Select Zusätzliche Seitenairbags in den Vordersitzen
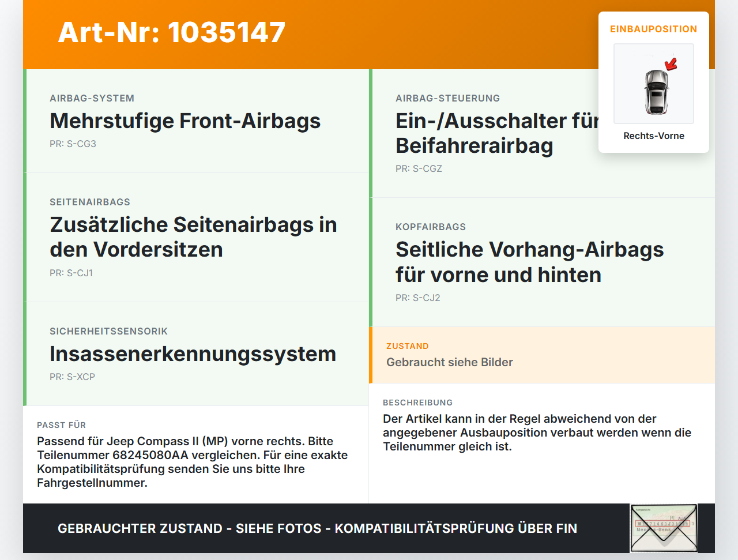The height and width of the screenshot is (560, 738). coord(193,237)
